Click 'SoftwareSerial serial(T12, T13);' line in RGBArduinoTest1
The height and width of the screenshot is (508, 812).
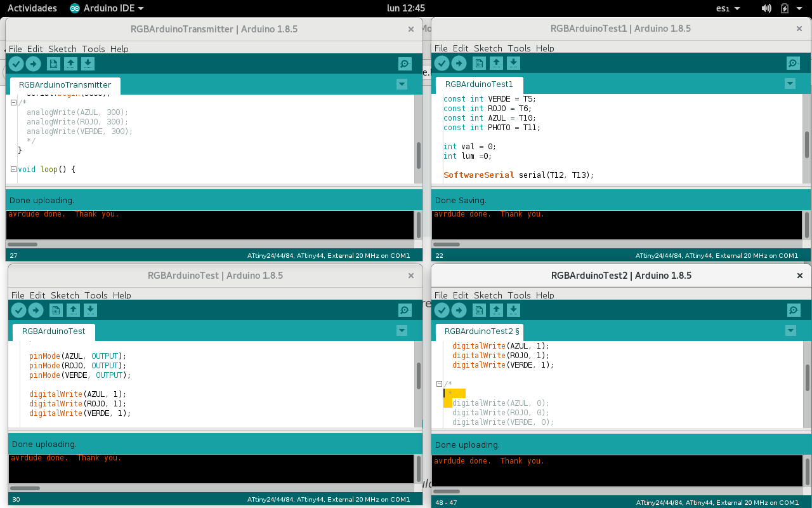(518, 175)
